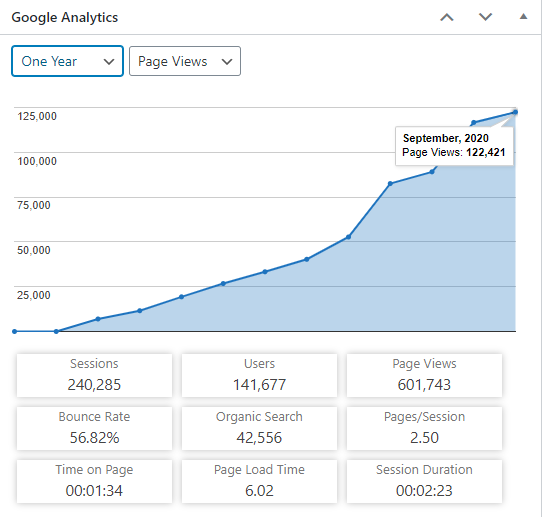
Task: Click the 100,000 axis label
Action: pyautogui.click(x=37, y=161)
